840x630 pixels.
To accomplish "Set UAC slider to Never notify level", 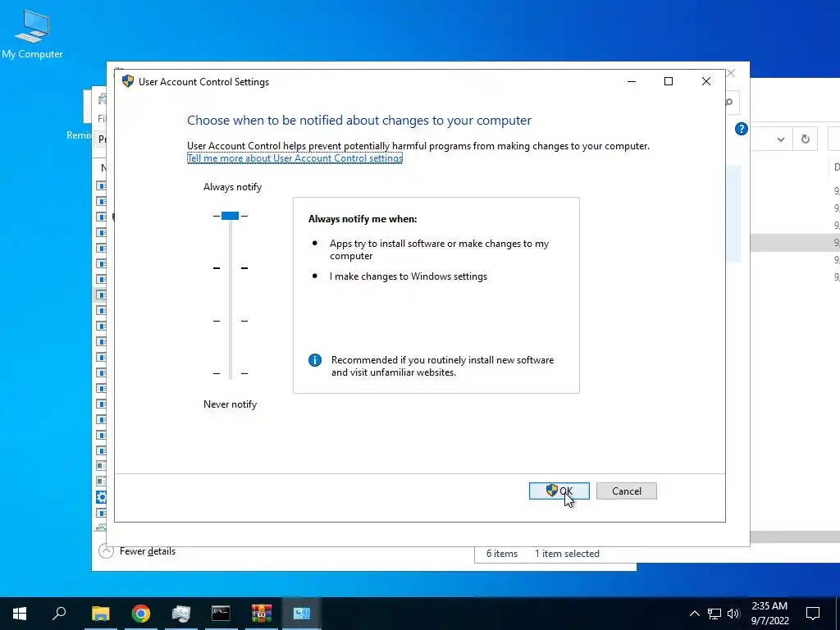I will point(231,373).
